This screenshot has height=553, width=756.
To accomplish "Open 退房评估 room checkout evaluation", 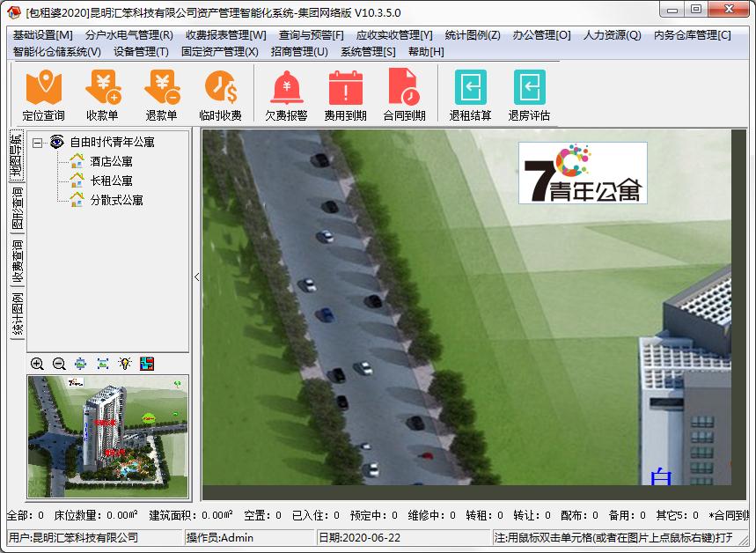I will [x=529, y=95].
